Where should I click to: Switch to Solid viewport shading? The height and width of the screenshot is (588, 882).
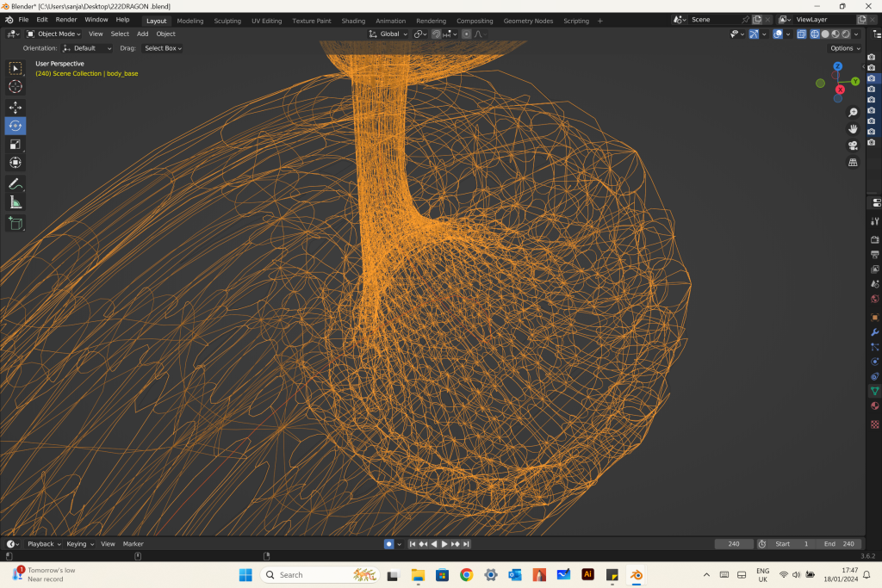point(825,34)
